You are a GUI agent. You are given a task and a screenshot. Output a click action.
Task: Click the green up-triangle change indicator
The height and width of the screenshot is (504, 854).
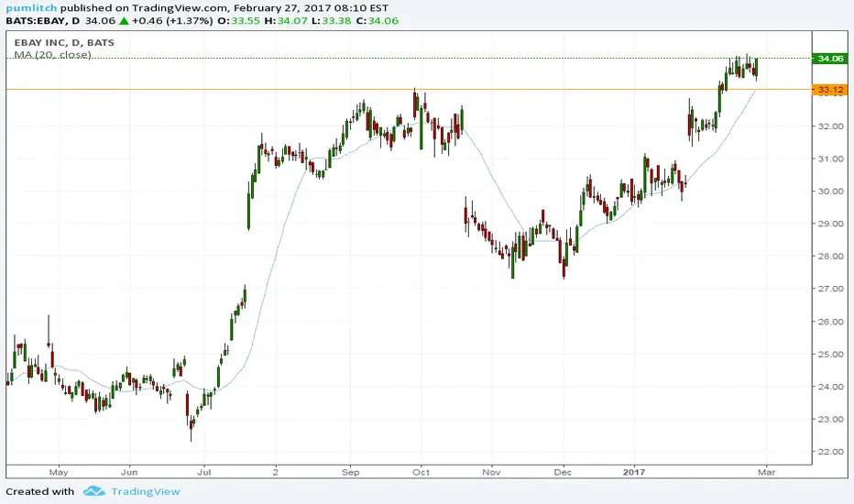point(125,21)
